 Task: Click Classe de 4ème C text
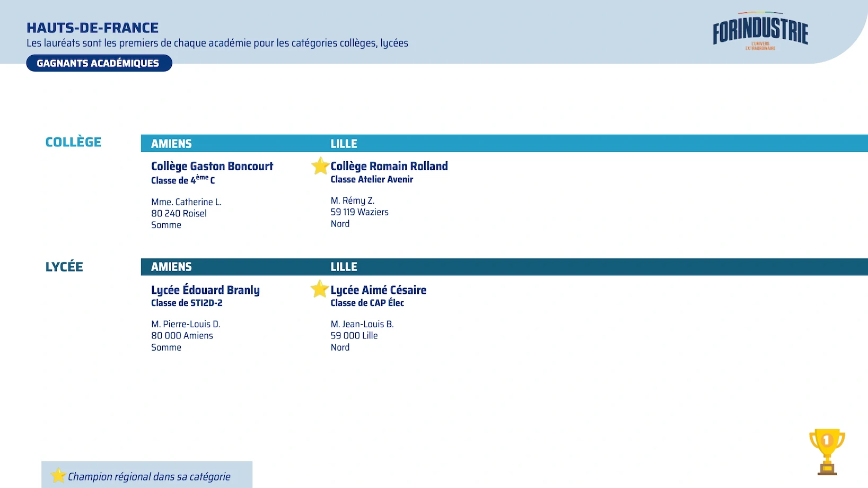[183, 180]
